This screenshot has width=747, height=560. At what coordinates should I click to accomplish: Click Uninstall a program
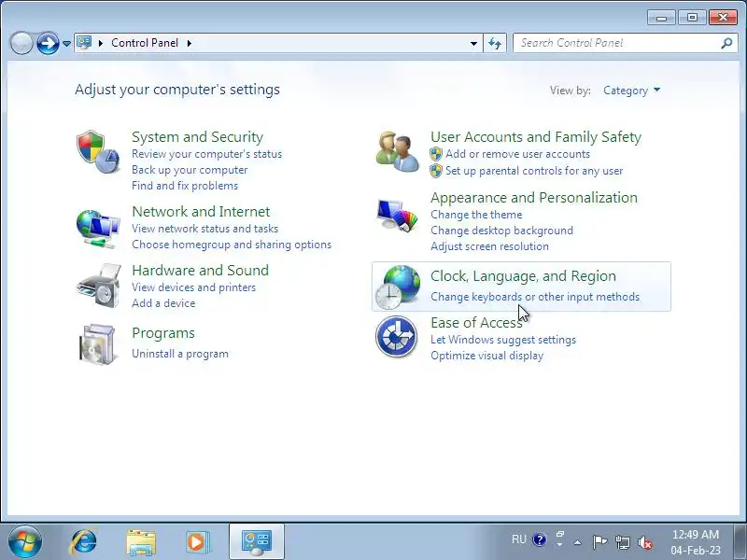(180, 354)
